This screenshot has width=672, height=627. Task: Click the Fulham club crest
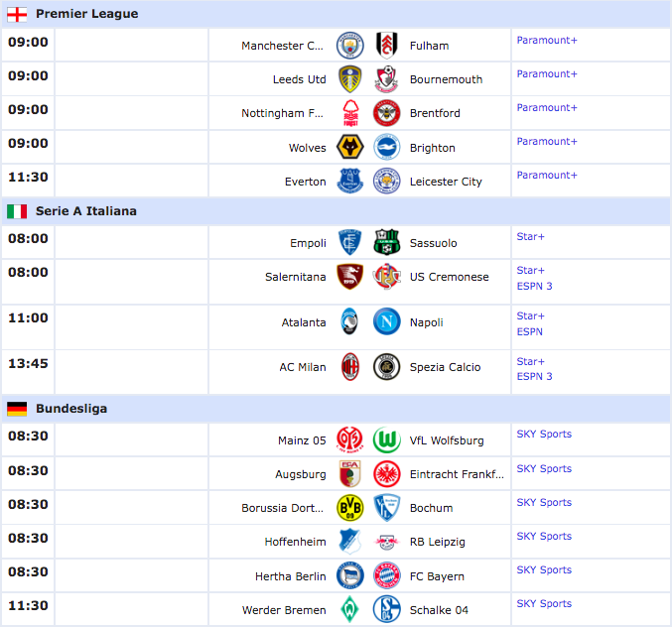pos(386,45)
